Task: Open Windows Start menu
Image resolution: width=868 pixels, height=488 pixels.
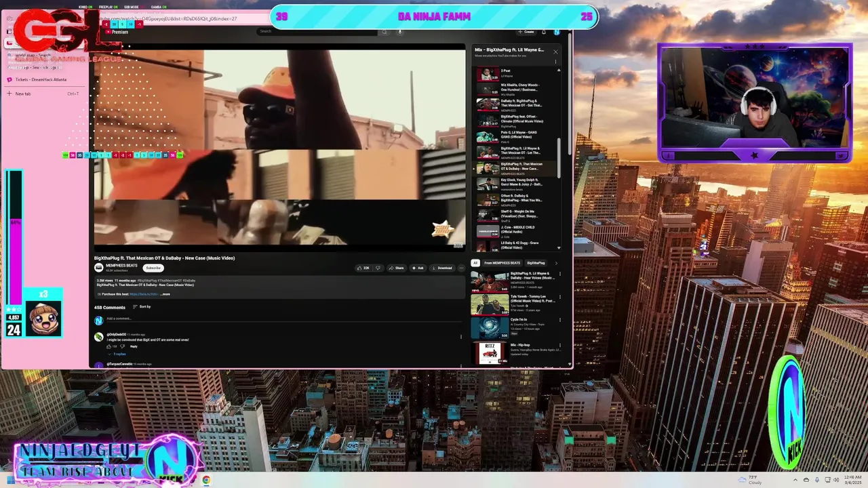Action: click(12, 480)
